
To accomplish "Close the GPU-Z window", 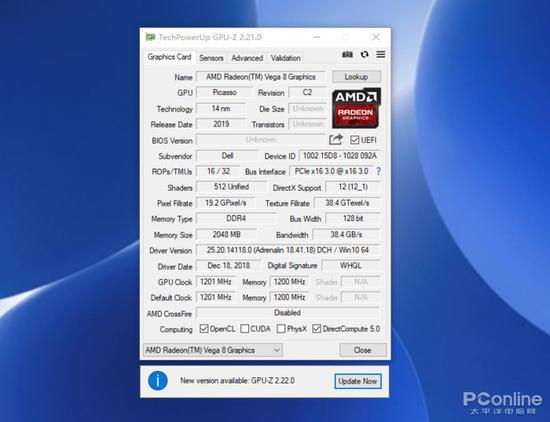I will click(376, 37).
